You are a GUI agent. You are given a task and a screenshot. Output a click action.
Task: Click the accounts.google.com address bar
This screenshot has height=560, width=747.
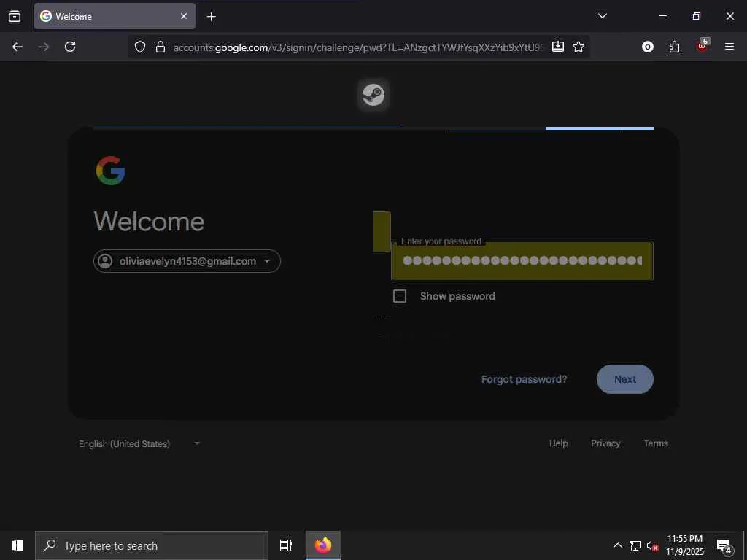coord(357,47)
